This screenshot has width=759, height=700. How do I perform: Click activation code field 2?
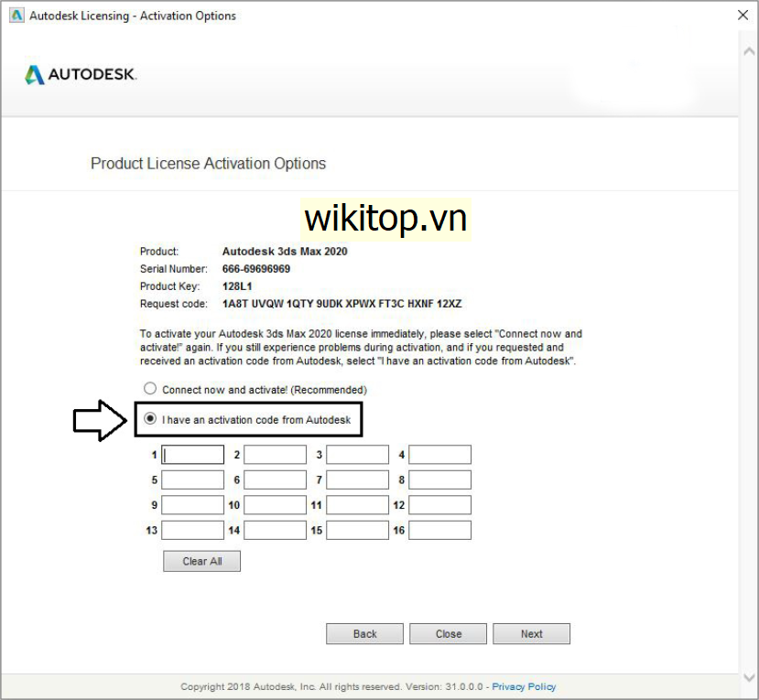(276, 455)
